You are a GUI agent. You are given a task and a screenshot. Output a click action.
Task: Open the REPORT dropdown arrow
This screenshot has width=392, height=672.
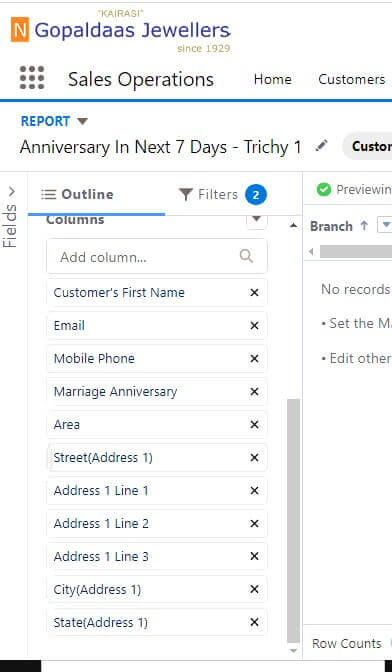(83, 121)
